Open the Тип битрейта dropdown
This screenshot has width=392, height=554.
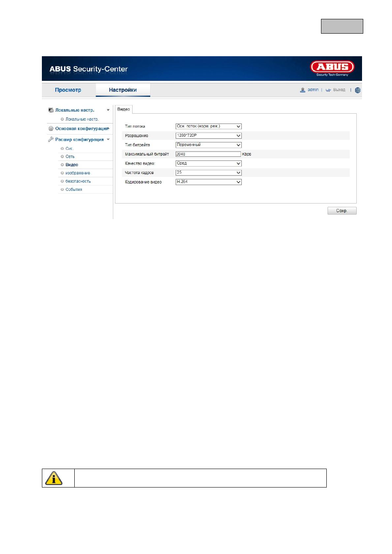pyautogui.click(x=209, y=145)
